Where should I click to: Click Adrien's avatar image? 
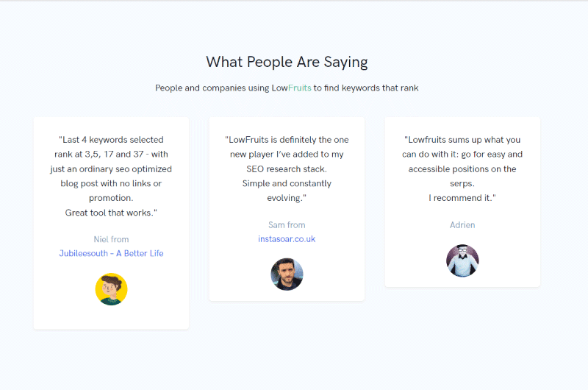(462, 260)
